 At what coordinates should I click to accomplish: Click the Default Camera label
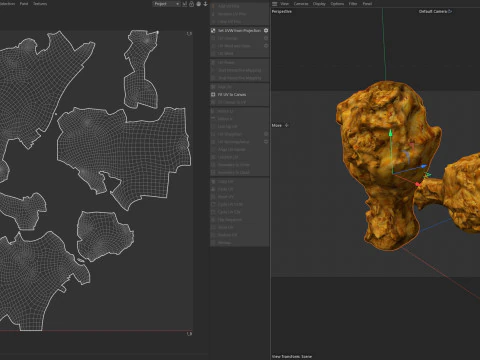click(433, 11)
